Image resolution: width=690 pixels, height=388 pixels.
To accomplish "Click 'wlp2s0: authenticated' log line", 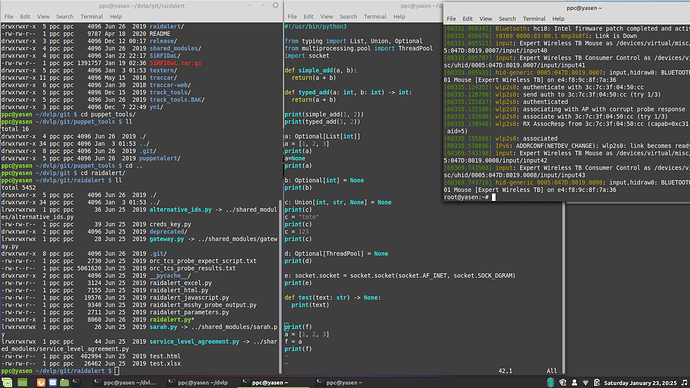I will tap(532, 102).
